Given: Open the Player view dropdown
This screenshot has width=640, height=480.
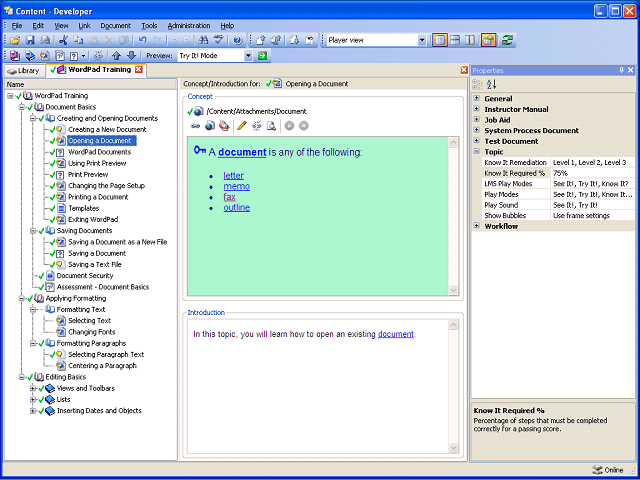Looking at the screenshot, I should click(x=422, y=40).
